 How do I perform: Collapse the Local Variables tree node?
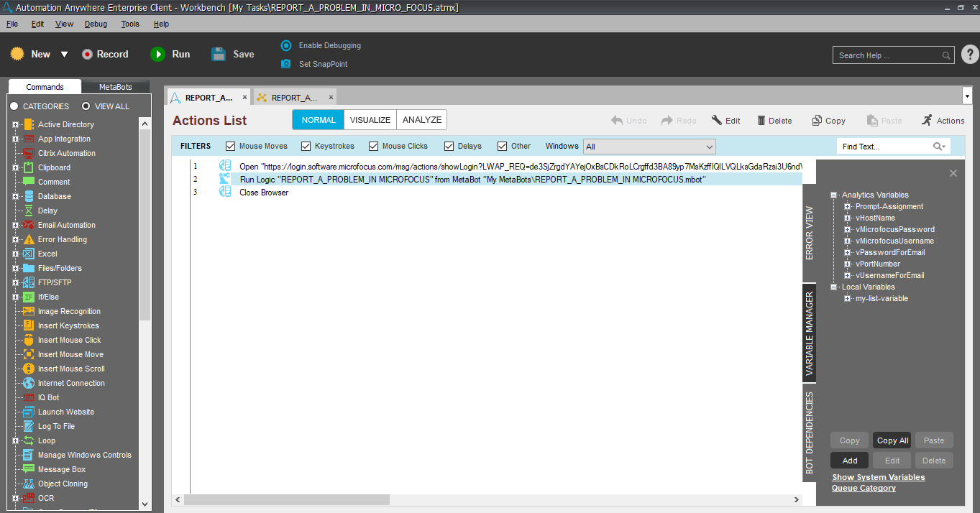834,287
